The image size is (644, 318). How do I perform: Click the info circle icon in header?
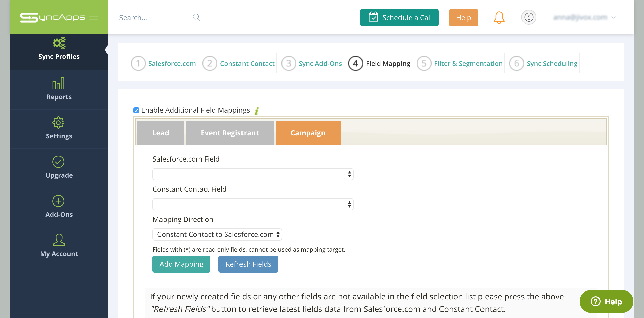(529, 17)
